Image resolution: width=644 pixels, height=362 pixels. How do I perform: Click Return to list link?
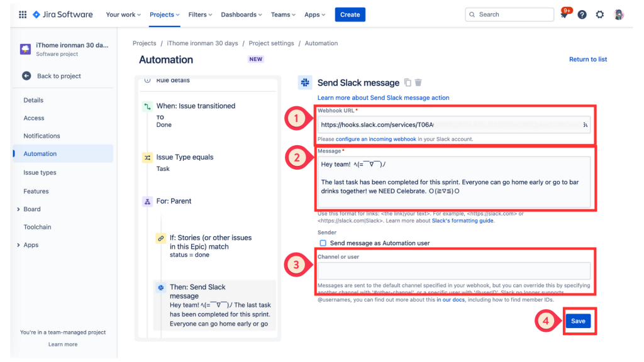pos(588,60)
